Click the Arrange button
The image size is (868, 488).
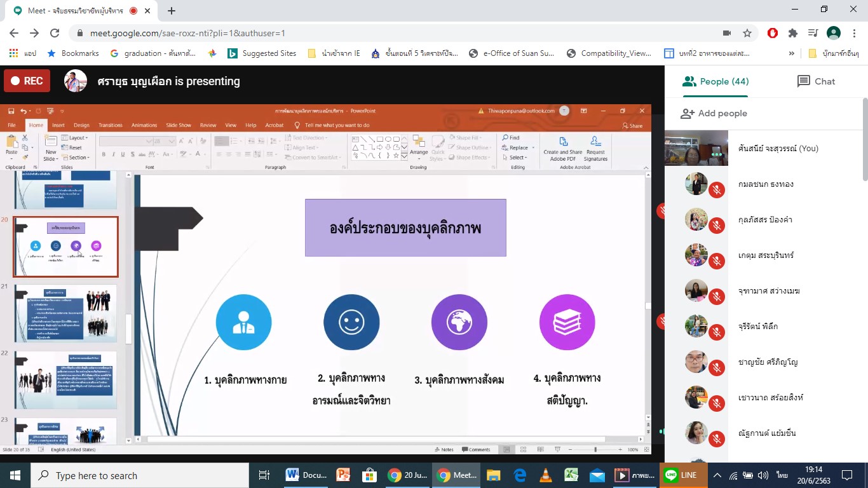[x=419, y=146]
